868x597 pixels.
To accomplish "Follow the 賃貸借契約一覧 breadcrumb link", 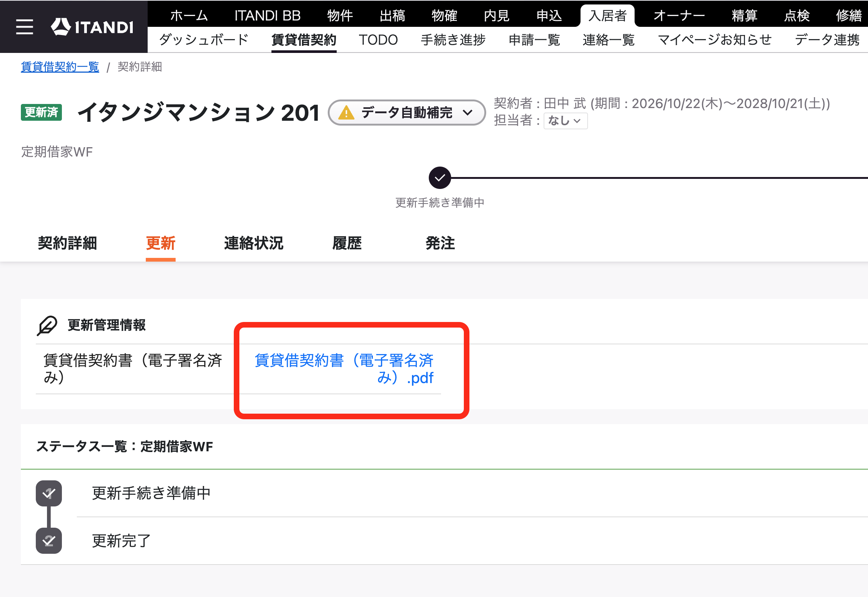I will 60,67.
